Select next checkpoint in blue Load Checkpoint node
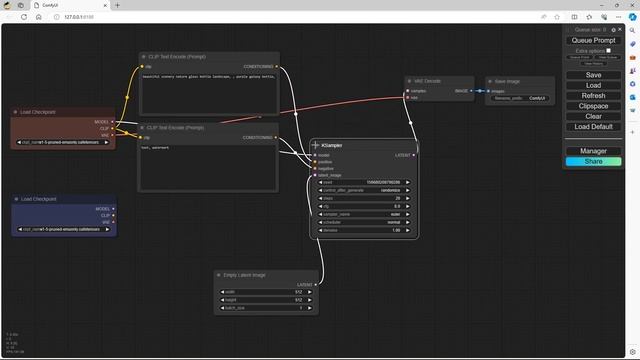 click(107, 229)
